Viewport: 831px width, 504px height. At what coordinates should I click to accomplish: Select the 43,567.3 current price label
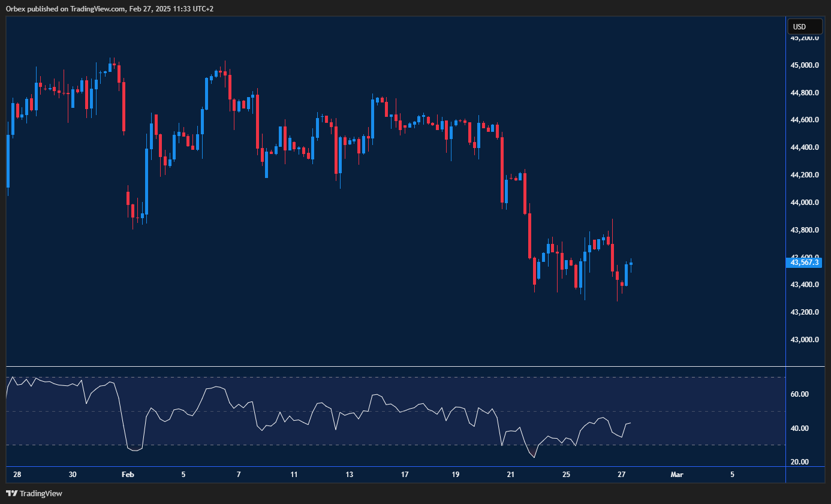(x=804, y=262)
